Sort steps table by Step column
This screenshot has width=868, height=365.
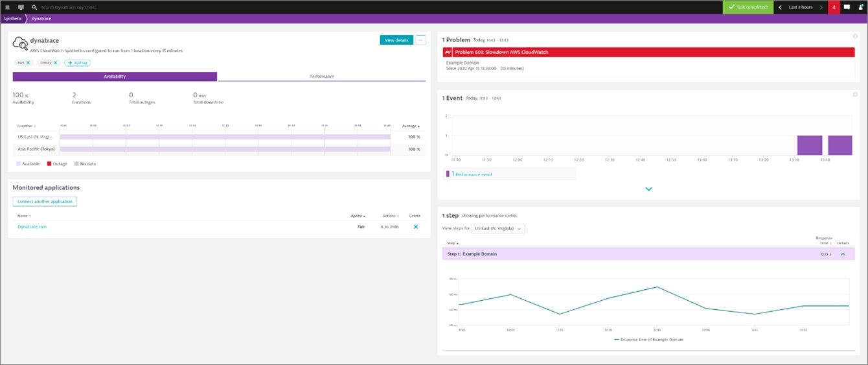pyautogui.click(x=452, y=243)
